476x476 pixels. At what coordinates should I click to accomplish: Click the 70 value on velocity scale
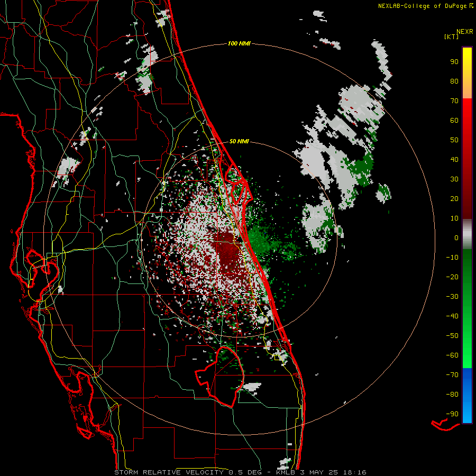[454, 101]
